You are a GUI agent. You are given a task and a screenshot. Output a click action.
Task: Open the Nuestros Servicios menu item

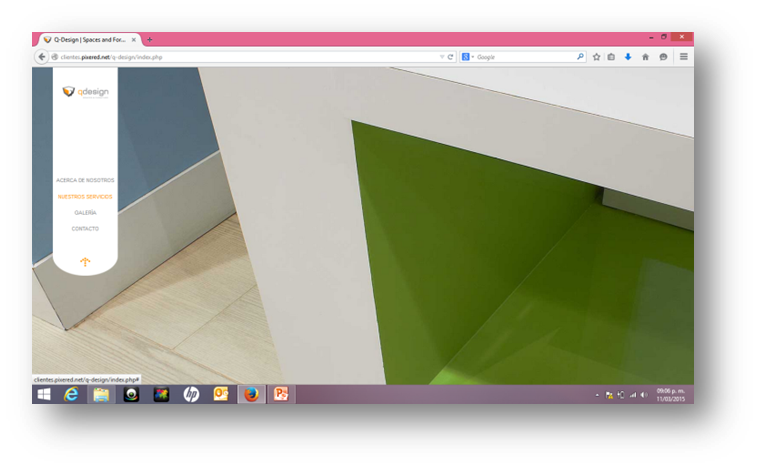point(85,197)
